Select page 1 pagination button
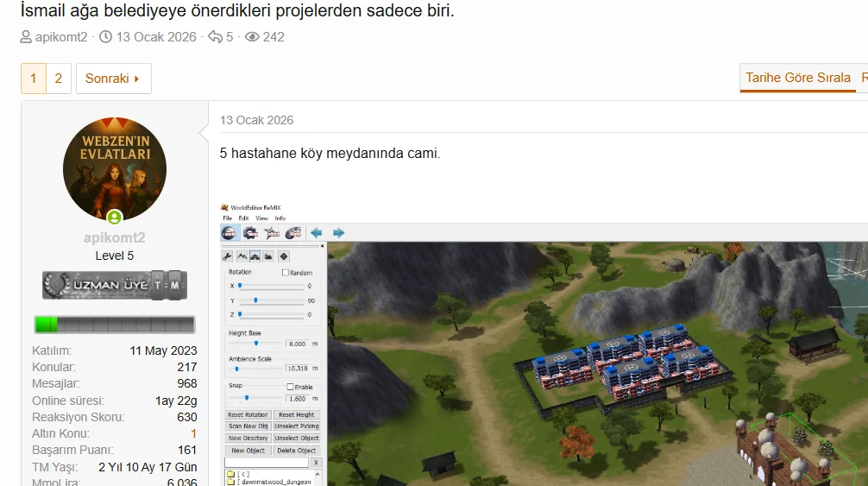 33,79
